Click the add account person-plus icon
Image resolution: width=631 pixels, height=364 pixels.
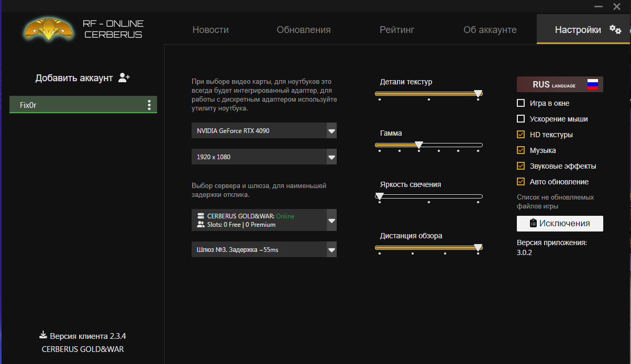click(124, 78)
